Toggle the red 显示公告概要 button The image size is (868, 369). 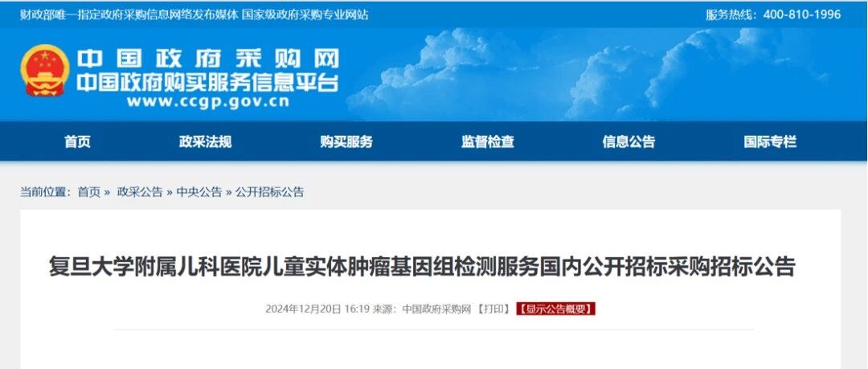point(556,310)
